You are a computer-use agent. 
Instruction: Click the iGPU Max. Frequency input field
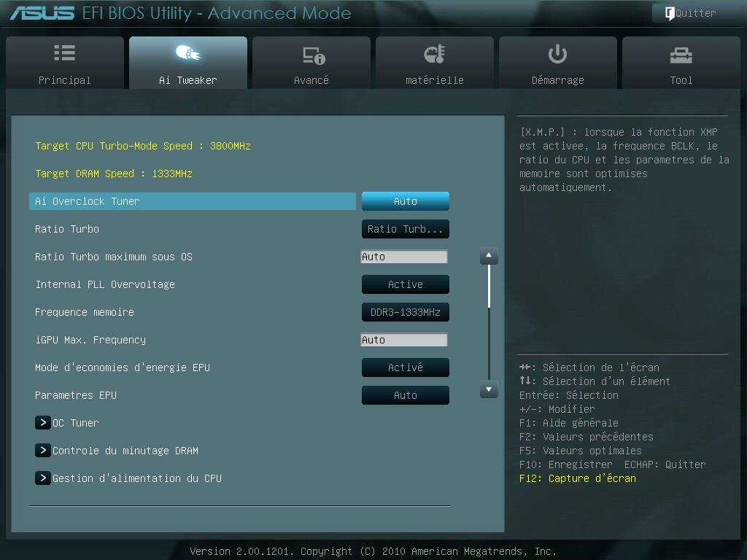(x=403, y=340)
